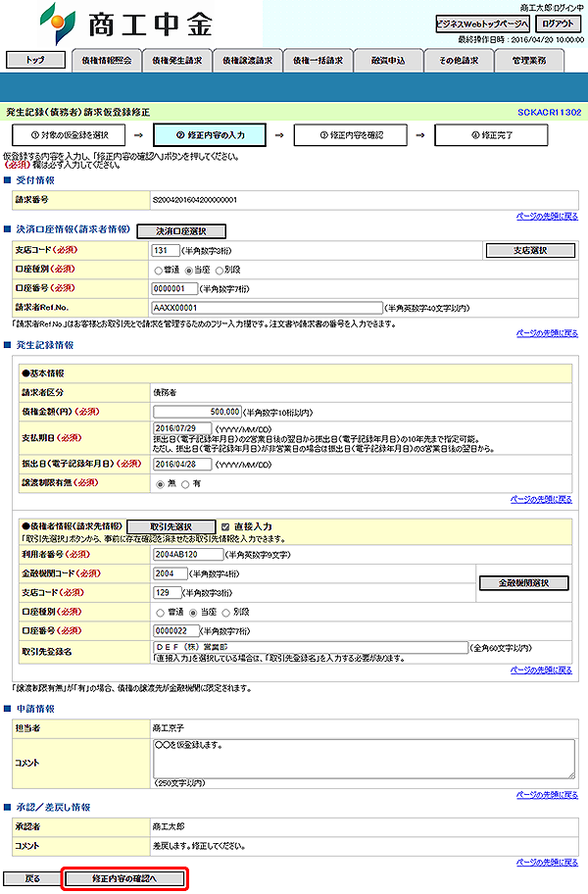This screenshot has width=588, height=894.
Task: Click the 口座番号 field showing 0000022
Action: 176,630
